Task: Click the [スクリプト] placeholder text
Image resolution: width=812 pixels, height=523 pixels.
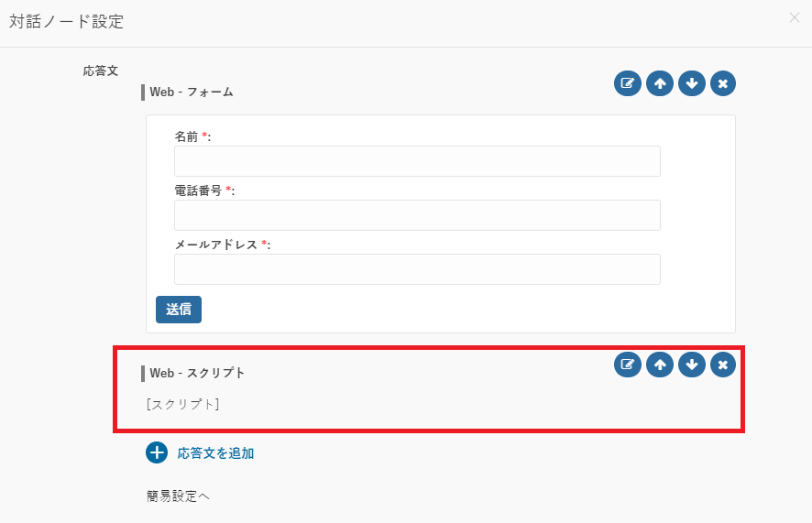Action: pos(182,404)
